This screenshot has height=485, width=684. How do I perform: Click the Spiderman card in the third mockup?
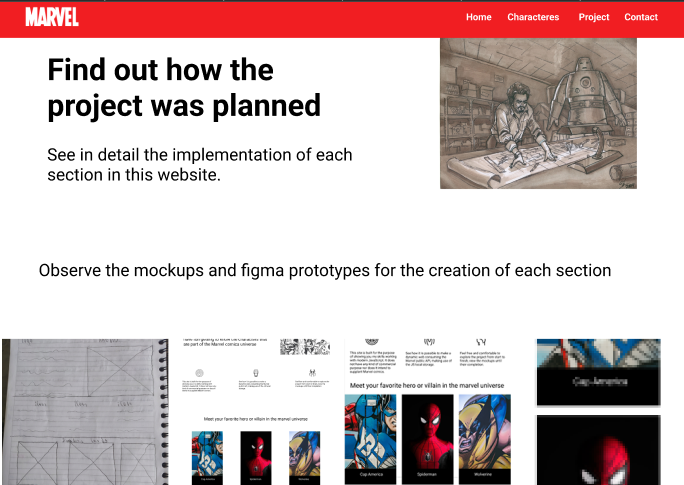pyautogui.click(x=428, y=439)
